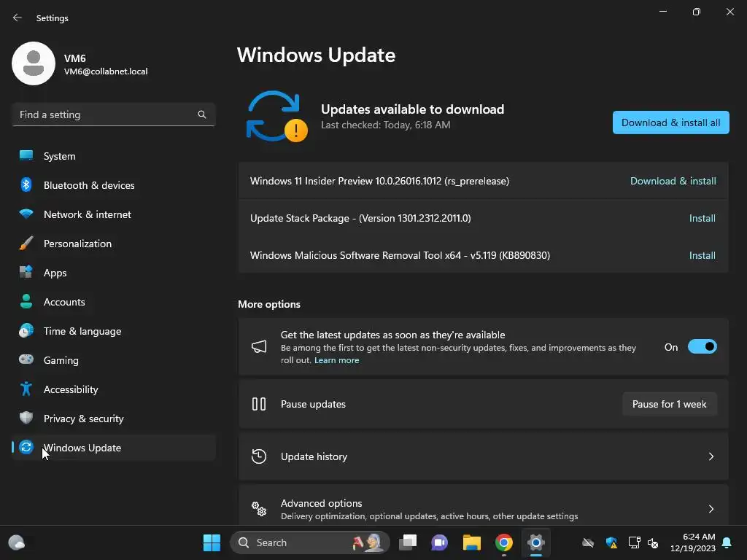Click the large update status sync icon
This screenshot has width=747, height=560.
click(276, 116)
